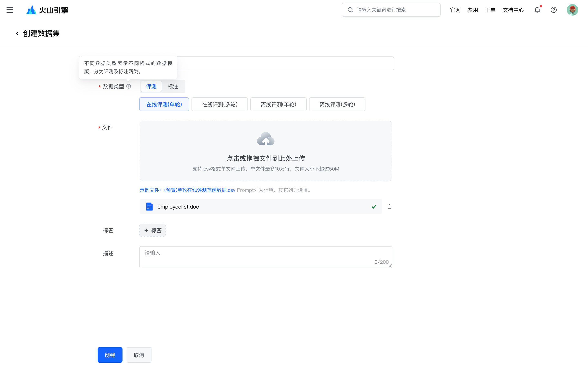
Task: Select 离线评测(多轮) option
Action: click(337, 104)
